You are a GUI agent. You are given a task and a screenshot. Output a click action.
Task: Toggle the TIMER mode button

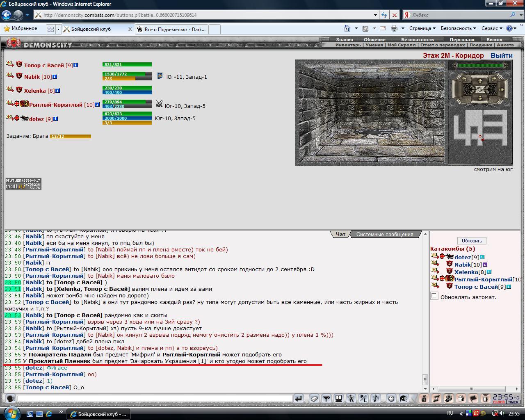[x=514, y=402]
